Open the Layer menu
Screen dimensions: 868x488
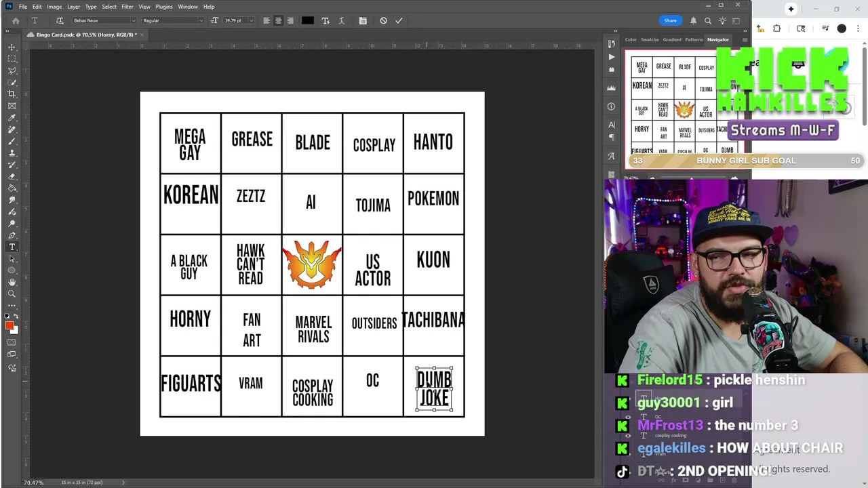[73, 7]
